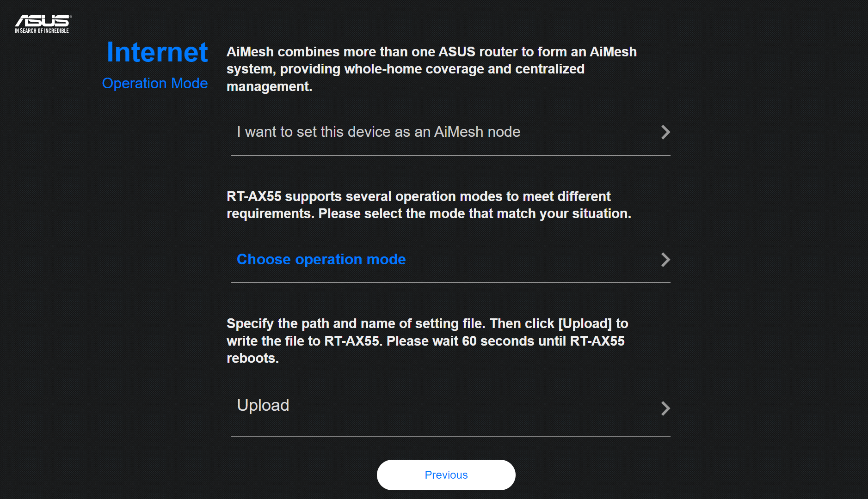Go back with the Previous button

[446, 475]
